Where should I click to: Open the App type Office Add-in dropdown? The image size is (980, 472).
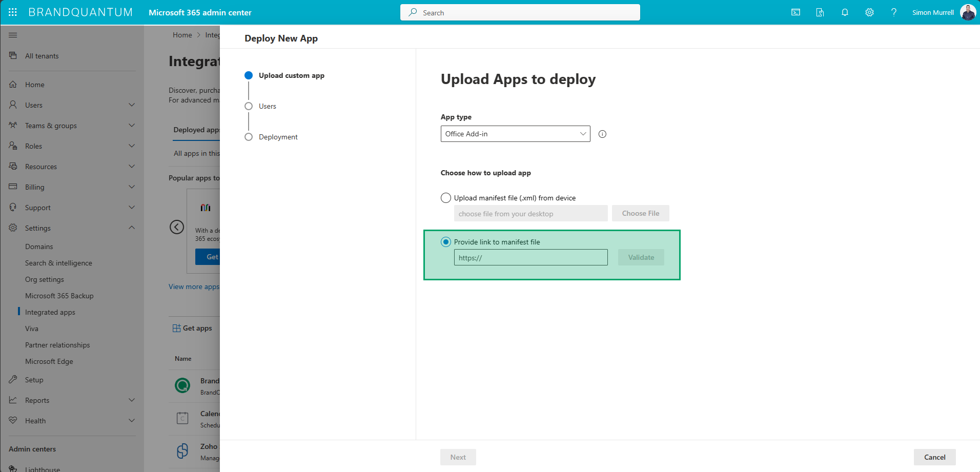tap(515, 134)
